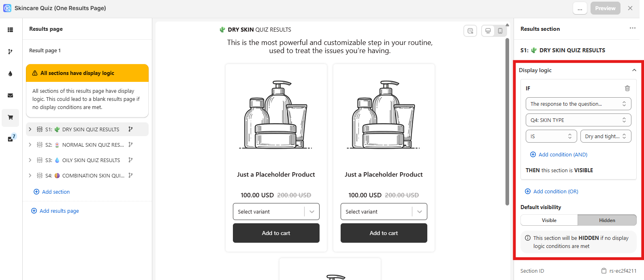Copy the section ID rs-ec2f4211
The width and height of the screenshot is (644, 280).
coord(604,271)
